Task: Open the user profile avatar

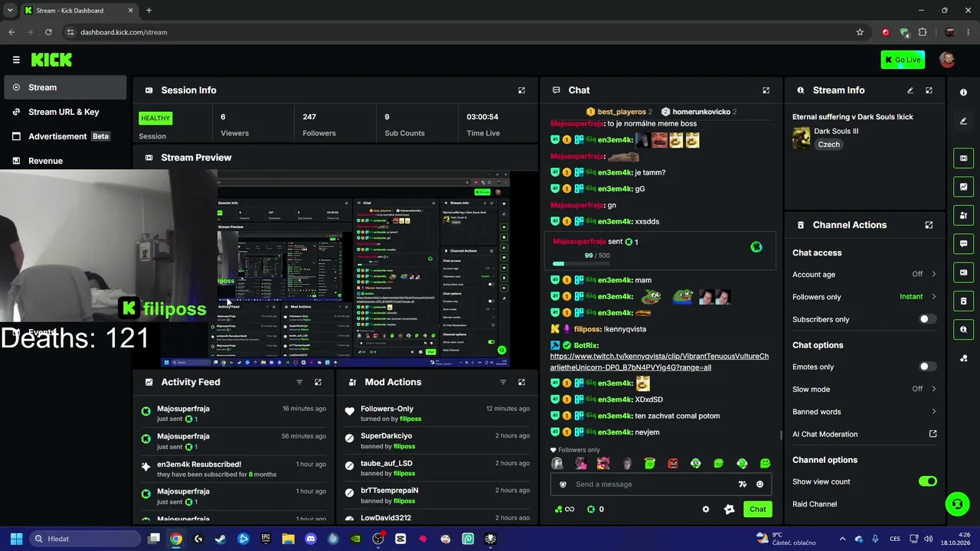Action: (947, 60)
